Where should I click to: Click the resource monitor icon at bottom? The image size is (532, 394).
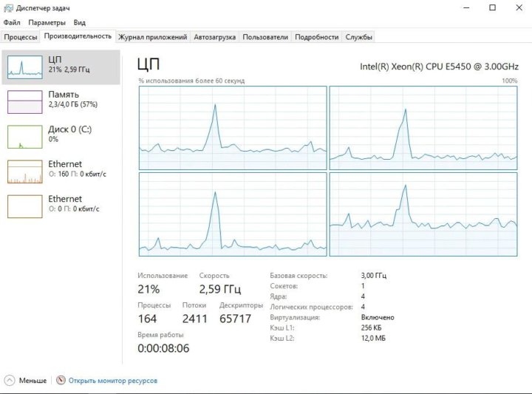(x=61, y=381)
